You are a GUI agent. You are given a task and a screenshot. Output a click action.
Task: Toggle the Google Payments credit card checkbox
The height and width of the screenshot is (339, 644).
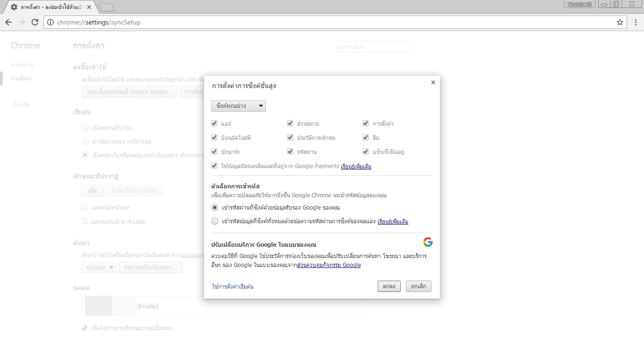click(x=215, y=166)
